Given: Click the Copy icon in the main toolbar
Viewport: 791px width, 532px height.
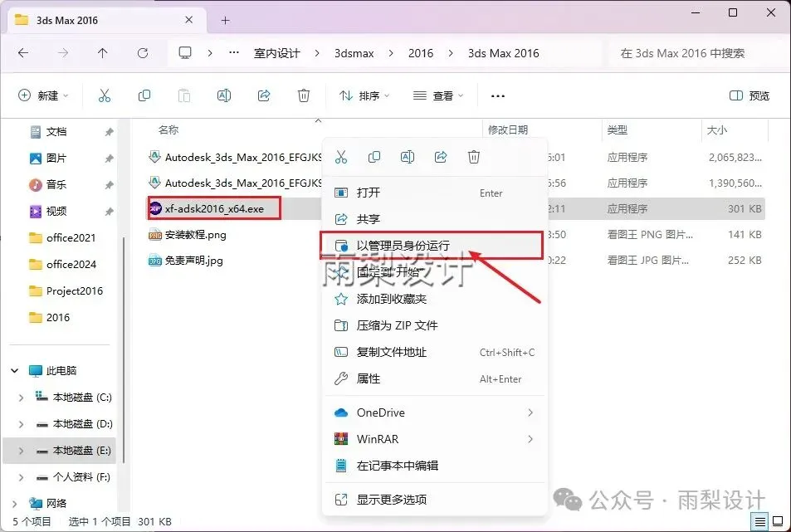Looking at the screenshot, I should 144,95.
